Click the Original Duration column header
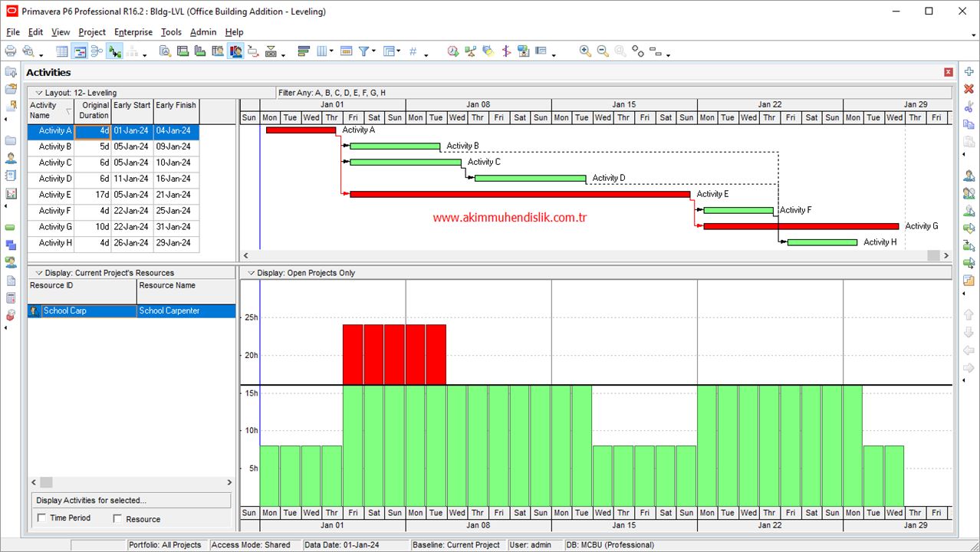This screenshot has height=552, width=980. pyautogui.click(x=93, y=111)
